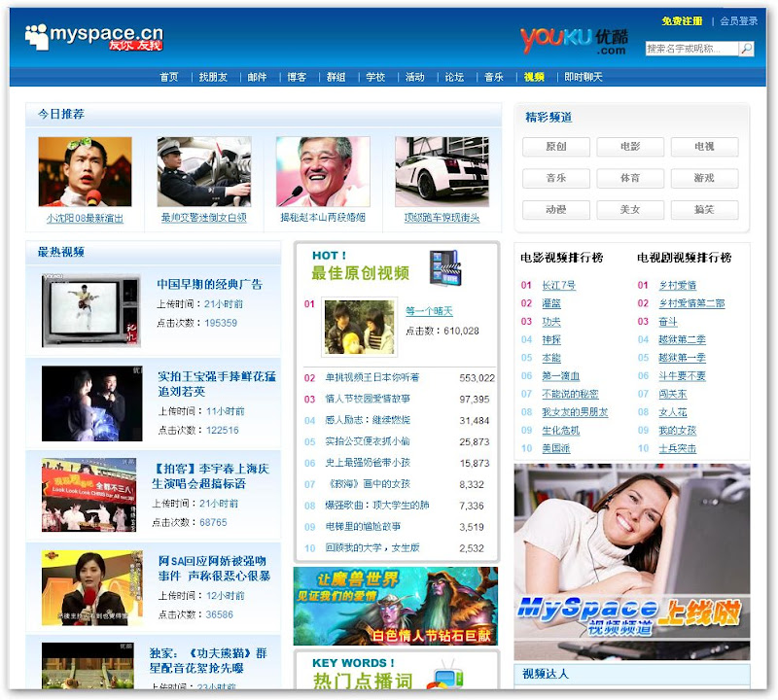Open the 斗牛要不要 TV ranking link
Image resolution: width=778 pixels, height=700 pixels.
coord(682,375)
